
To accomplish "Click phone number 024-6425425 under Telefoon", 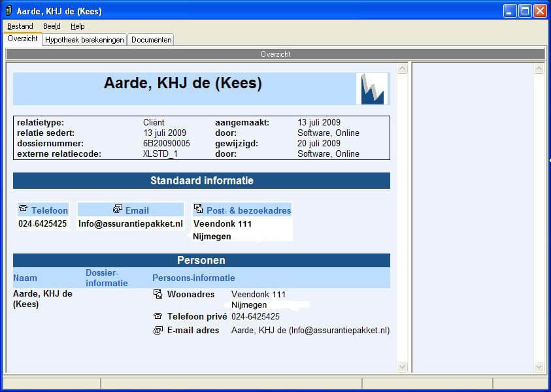I will [x=42, y=223].
